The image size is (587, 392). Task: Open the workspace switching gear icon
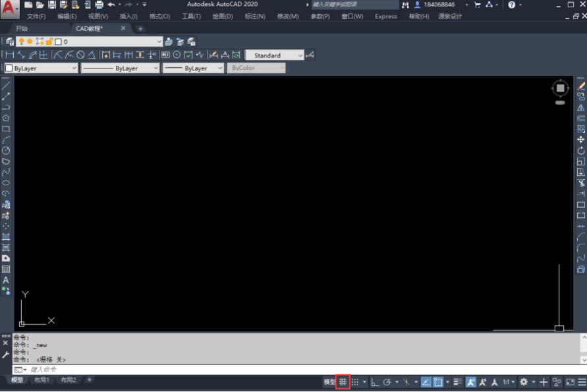[524, 382]
